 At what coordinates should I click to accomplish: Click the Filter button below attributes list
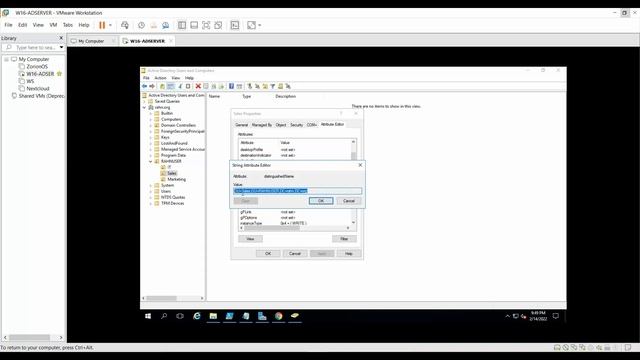pyautogui.click(x=344, y=239)
